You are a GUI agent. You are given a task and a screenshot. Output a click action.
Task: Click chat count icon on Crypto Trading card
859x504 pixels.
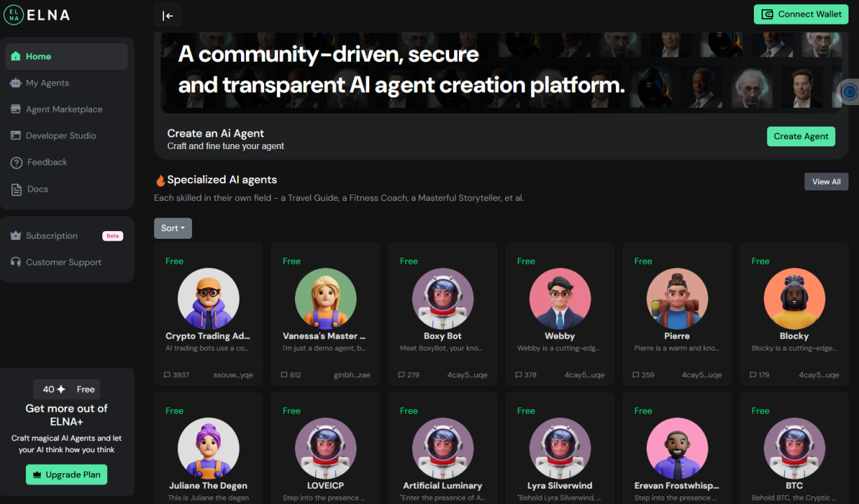167,374
